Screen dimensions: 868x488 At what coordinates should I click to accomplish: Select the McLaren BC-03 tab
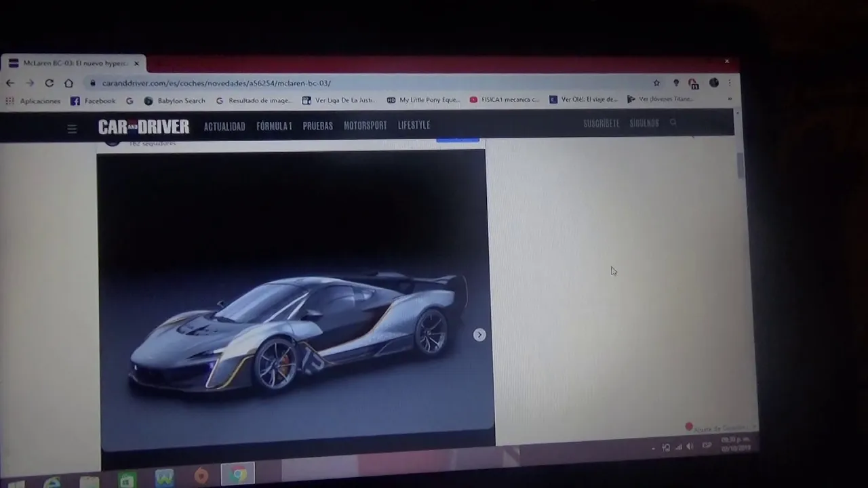73,63
